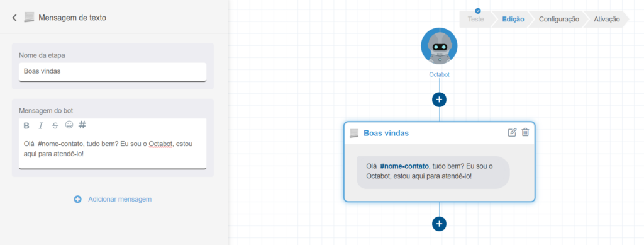The height and width of the screenshot is (245, 644).
Task: Add a step with the plus button above Boas vindas
Action: [x=439, y=100]
